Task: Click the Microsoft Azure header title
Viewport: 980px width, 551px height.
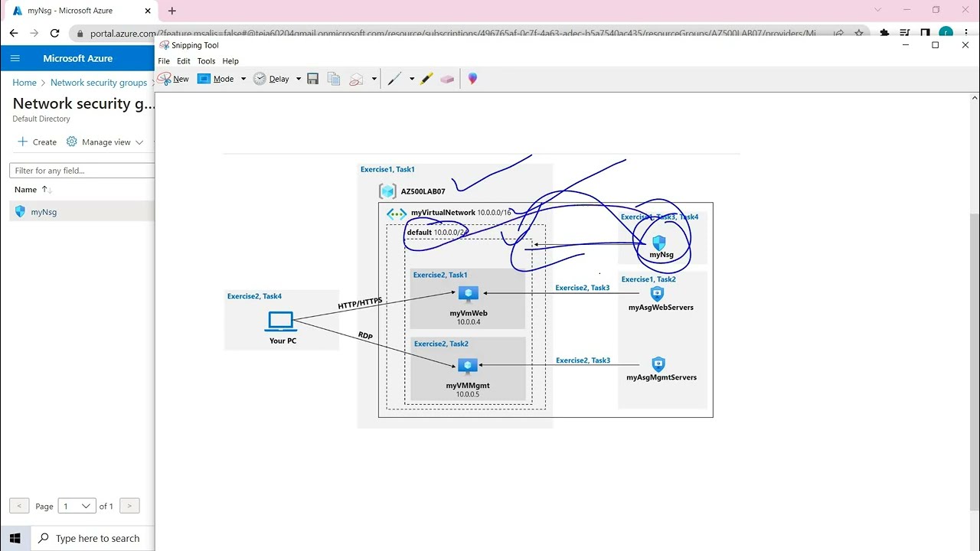Action: click(x=77, y=58)
